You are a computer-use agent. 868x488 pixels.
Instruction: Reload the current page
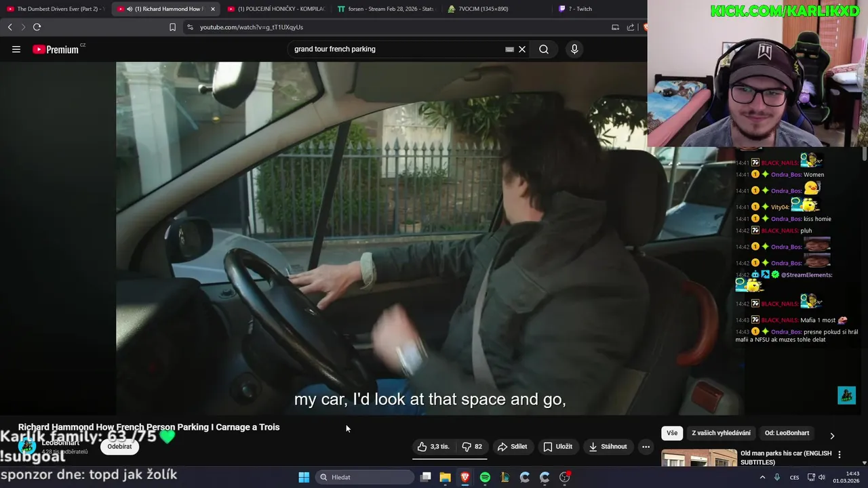(x=37, y=27)
